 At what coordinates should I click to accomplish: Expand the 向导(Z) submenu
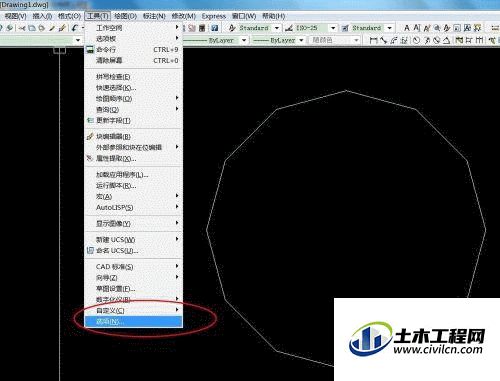click(x=133, y=278)
